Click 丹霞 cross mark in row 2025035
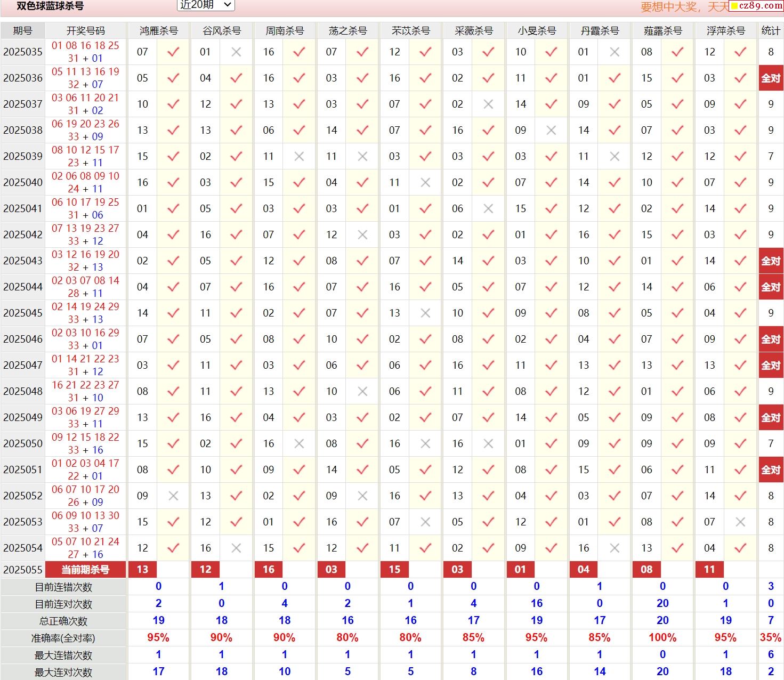Screen dimensions: 784x680 (x=615, y=52)
